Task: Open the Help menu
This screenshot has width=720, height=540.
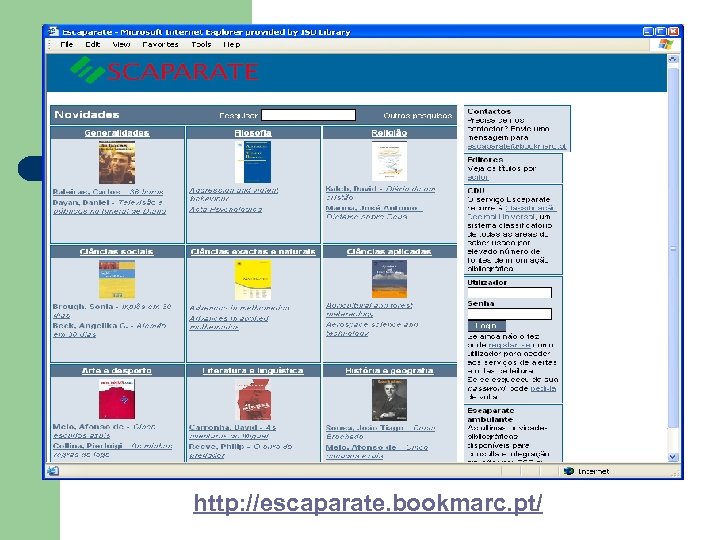Action: [231, 45]
